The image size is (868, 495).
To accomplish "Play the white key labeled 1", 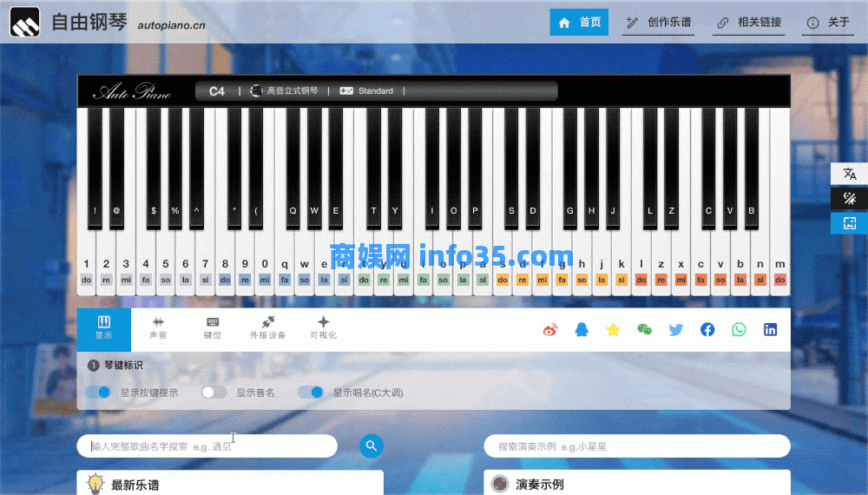I will pyautogui.click(x=86, y=263).
